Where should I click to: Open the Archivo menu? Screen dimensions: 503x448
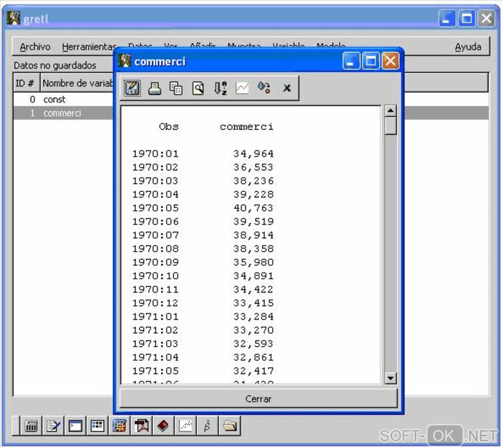pyautogui.click(x=35, y=47)
